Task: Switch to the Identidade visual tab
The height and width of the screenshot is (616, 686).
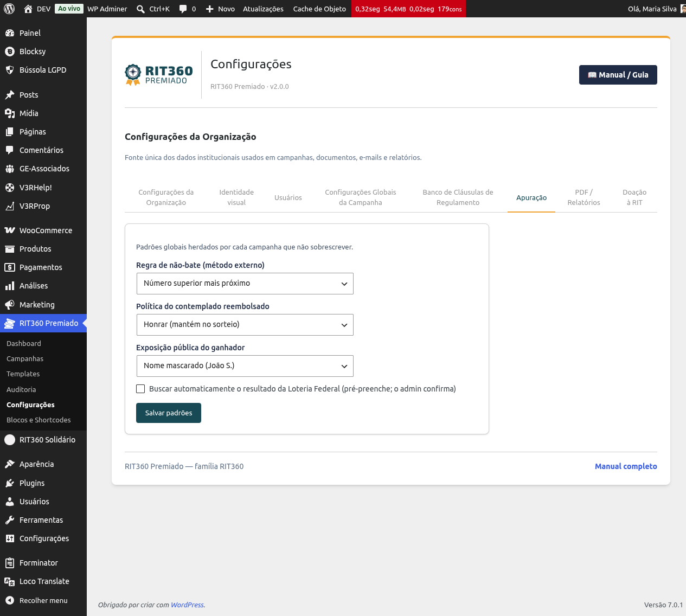Action: 236,197
